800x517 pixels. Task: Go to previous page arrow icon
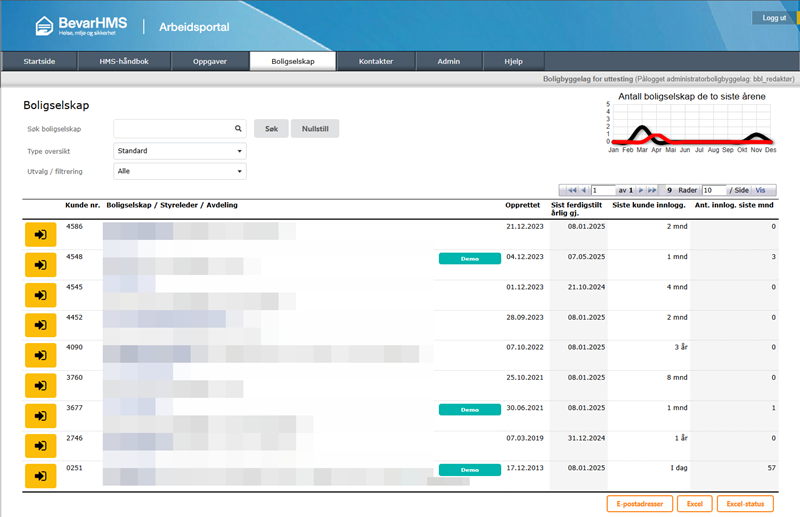pyautogui.click(x=583, y=190)
